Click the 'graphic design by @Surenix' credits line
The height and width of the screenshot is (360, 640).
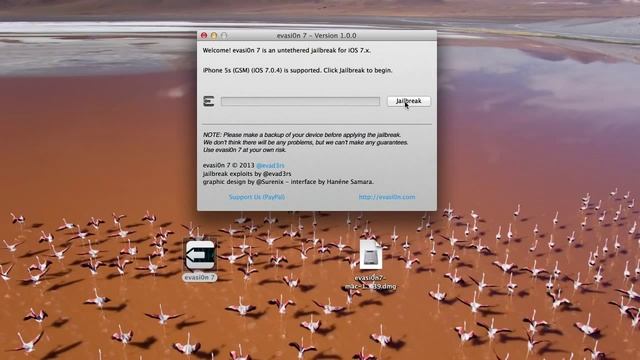(x=288, y=182)
